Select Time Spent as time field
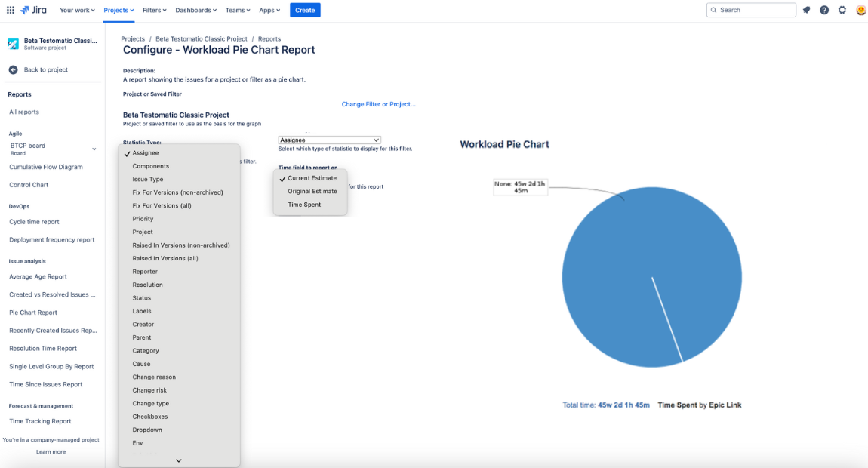Screen dimensions: 868x468 click(303, 204)
